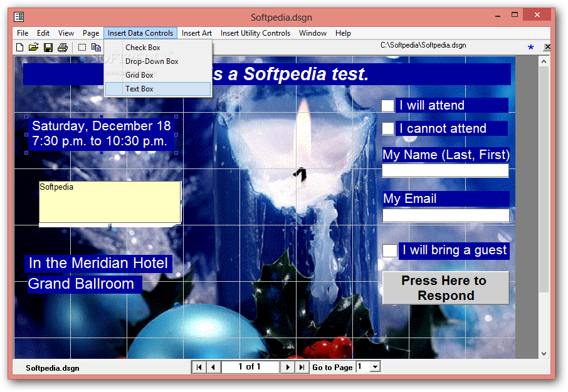Tick the 'I will bring a guest' checkbox

(390, 250)
